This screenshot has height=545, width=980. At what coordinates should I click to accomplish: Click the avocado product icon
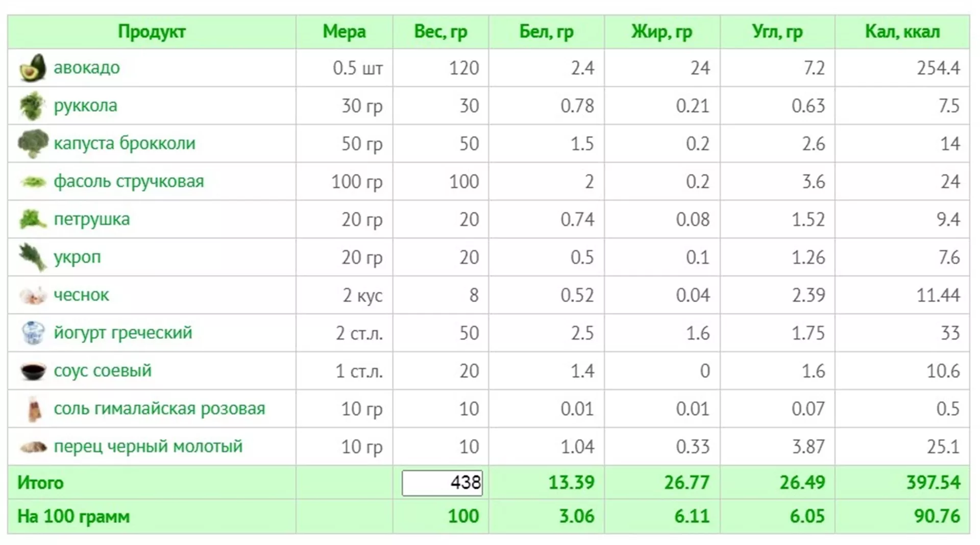[x=33, y=67]
